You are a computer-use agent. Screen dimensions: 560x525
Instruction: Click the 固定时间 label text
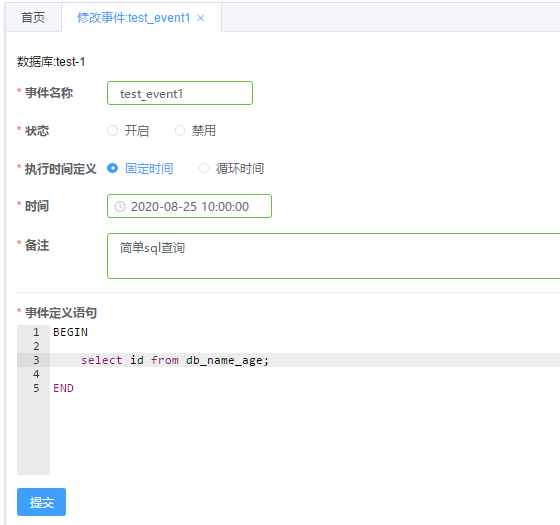click(x=149, y=168)
